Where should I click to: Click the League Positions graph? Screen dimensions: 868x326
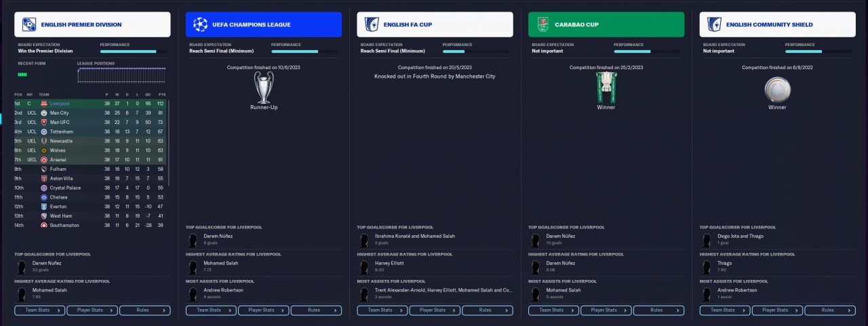[121, 75]
